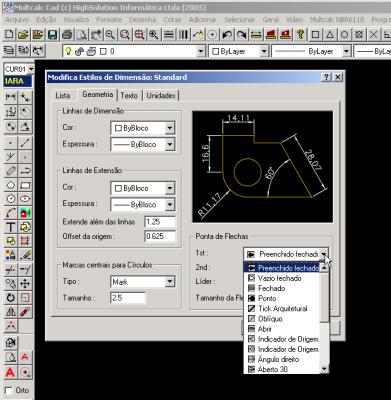Open the Tipo Mark dropdown
The height and width of the screenshot is (400, 391).
[170, 282]
